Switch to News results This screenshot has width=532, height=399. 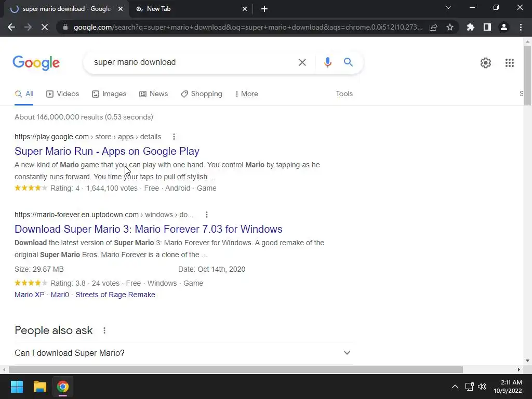pyautogui.click(x=154, y=94)
